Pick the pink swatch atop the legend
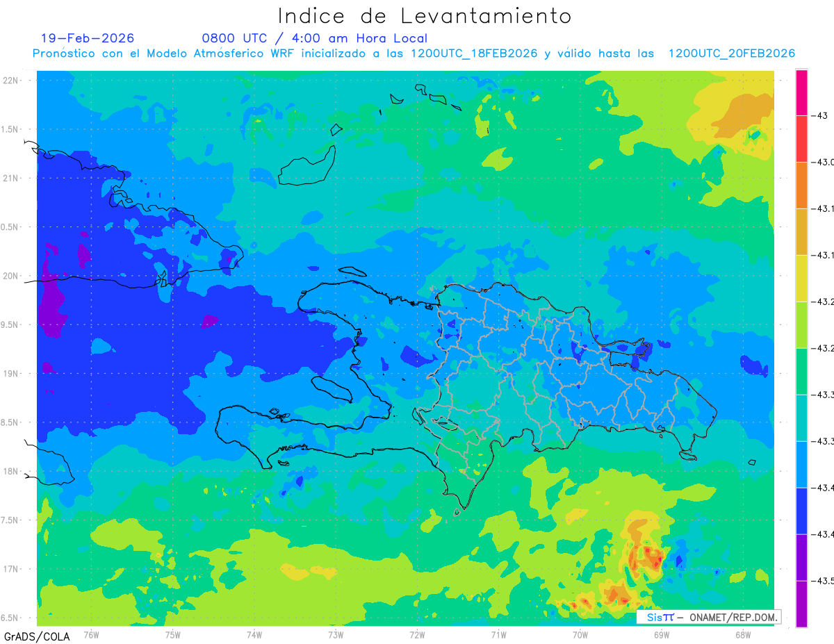Viewport: 834px width, 644px height. [x=801, y=92]
